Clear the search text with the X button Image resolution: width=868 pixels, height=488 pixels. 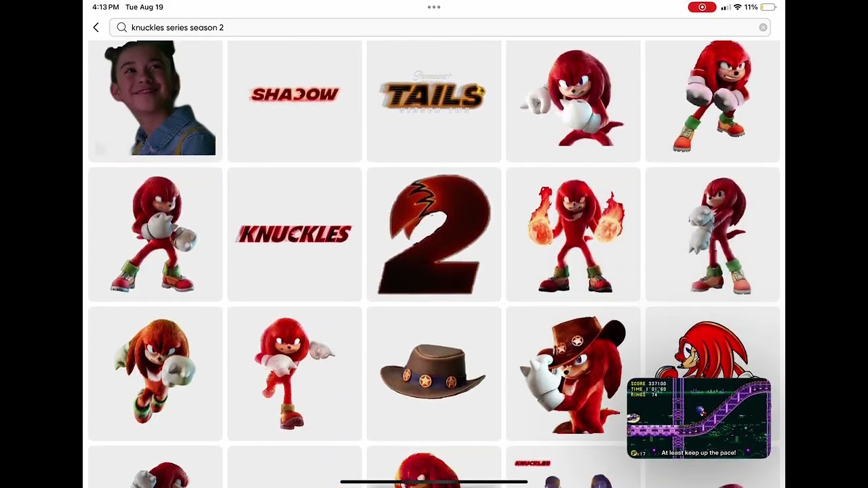tap(763, 28)
